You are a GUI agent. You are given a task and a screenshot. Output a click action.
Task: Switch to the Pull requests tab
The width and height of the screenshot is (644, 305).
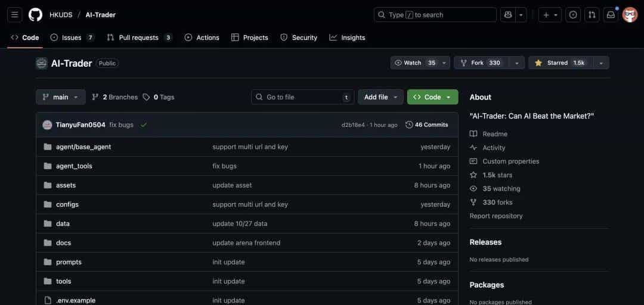(x=140, y=38)
